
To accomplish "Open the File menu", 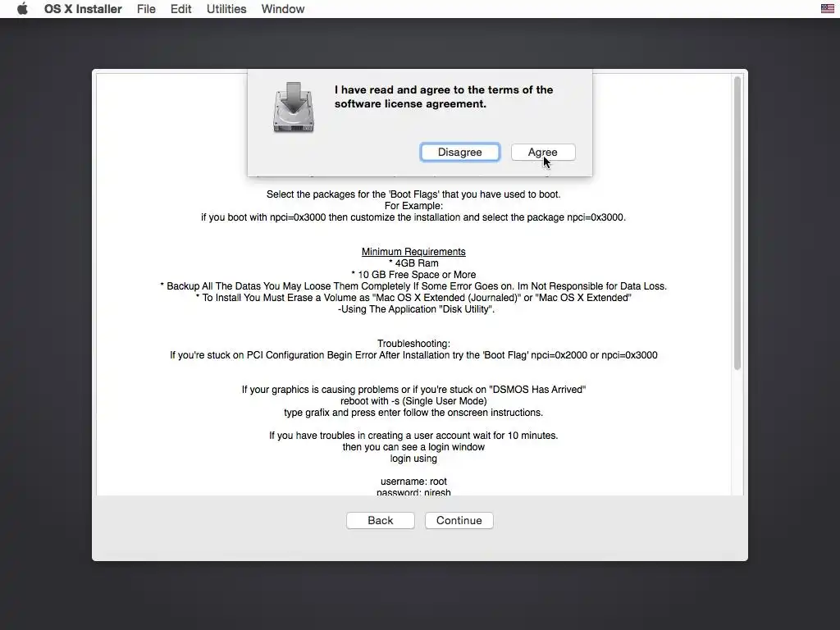I will (146, 9).
